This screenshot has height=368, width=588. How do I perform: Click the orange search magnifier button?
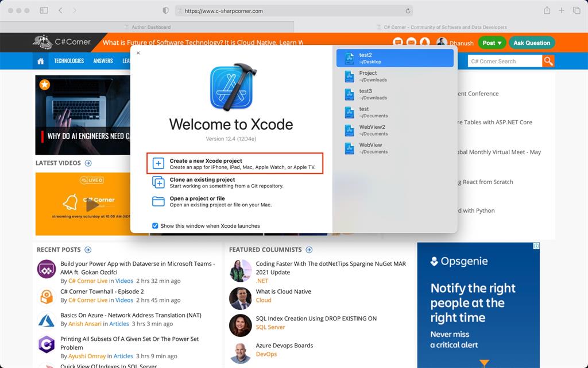(x=548, y=61)
